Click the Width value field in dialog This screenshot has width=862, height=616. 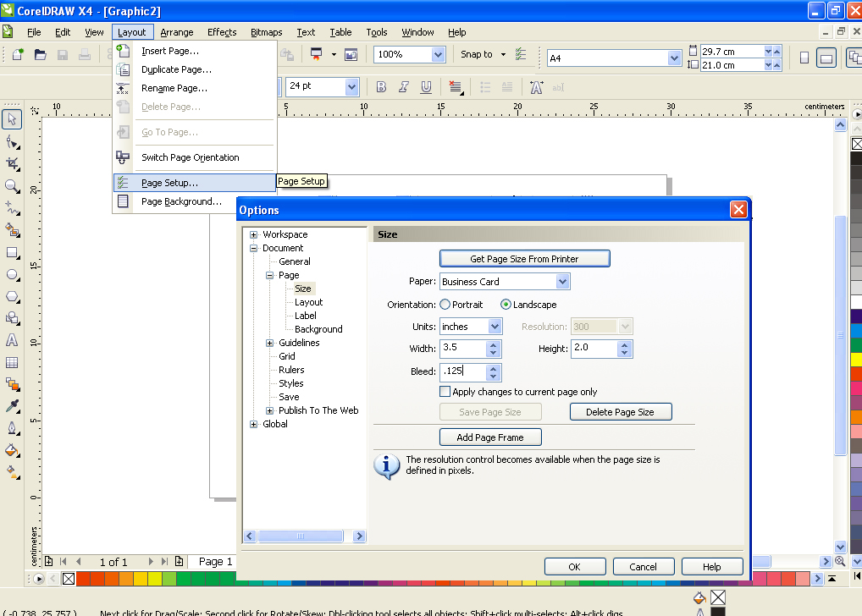point(464,349)
